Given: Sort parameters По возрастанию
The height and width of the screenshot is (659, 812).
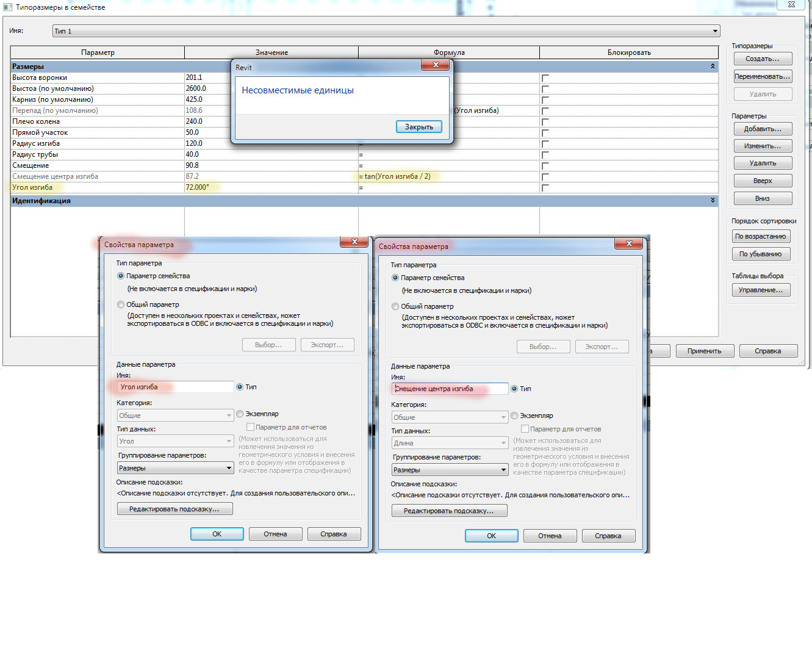Looking at the screenshot, I should coord(761,236).
